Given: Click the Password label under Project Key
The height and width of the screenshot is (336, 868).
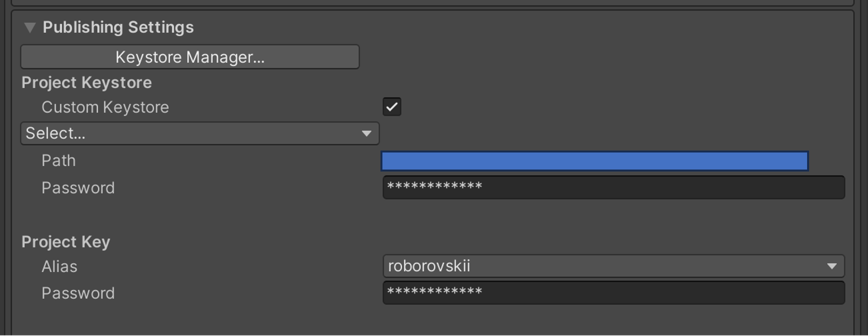Looking at the screenshot, I should (x=78, y=293).
